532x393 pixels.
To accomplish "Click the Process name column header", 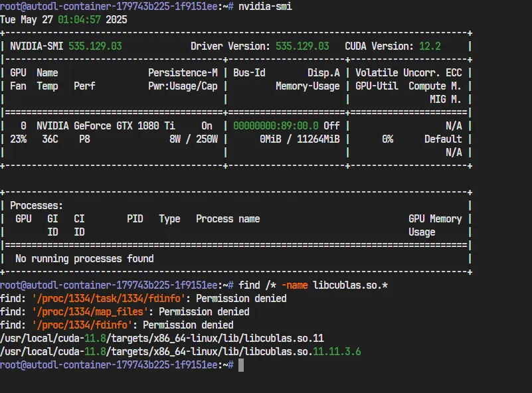I will click(x=228, y=219).
